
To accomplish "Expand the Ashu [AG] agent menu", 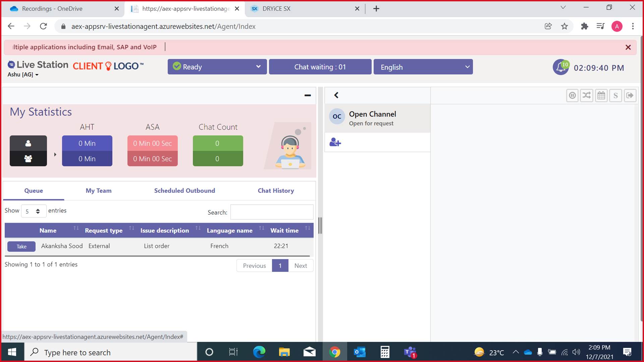I will pyautogui.click(x=23, y=74).
